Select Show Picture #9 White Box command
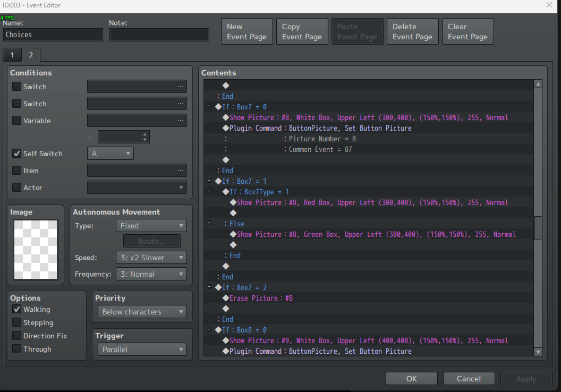Screen dimensions: 561x392 (369, 340)
